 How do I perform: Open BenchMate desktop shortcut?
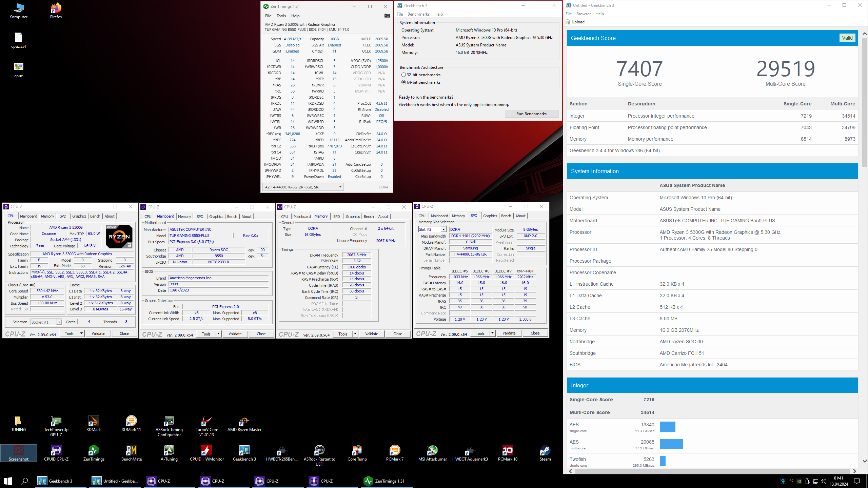[x=131, y=453]
